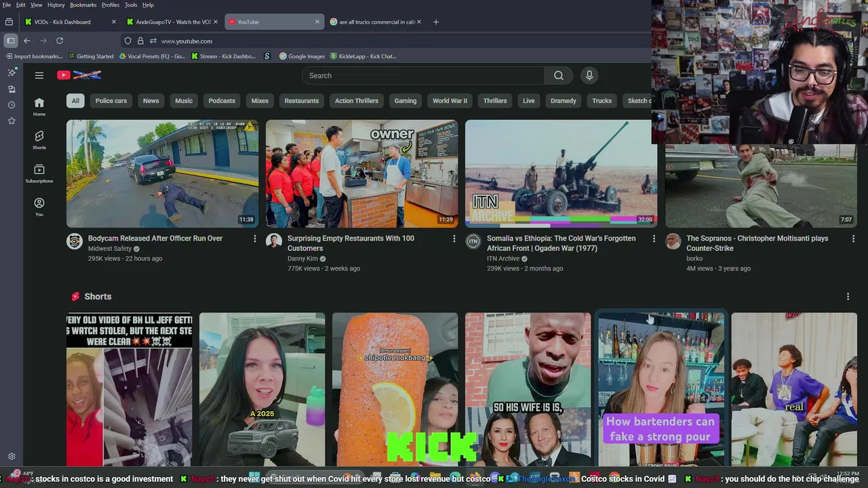Filter the feed by the Music chip

pyautogui.click(x=184, y=101)
